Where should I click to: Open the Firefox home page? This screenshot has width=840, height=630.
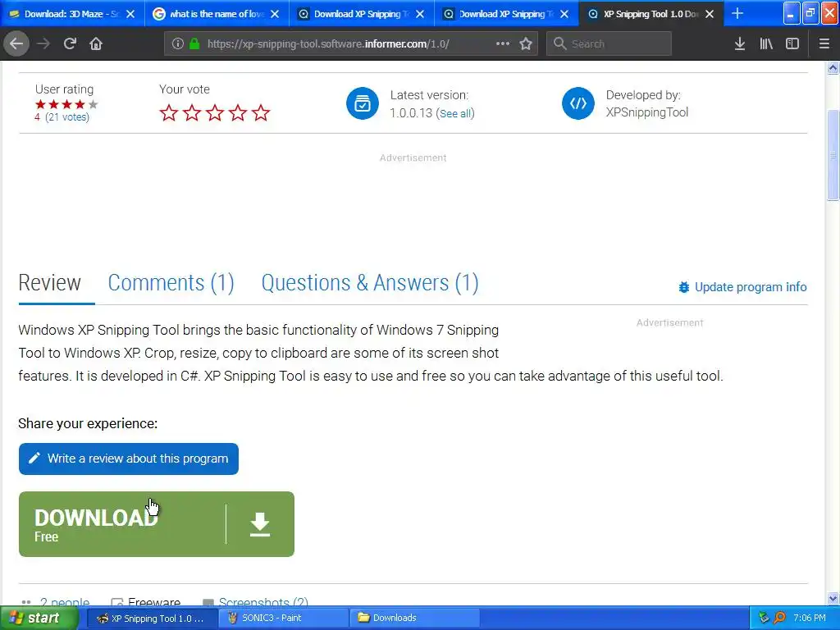[96, 43]
